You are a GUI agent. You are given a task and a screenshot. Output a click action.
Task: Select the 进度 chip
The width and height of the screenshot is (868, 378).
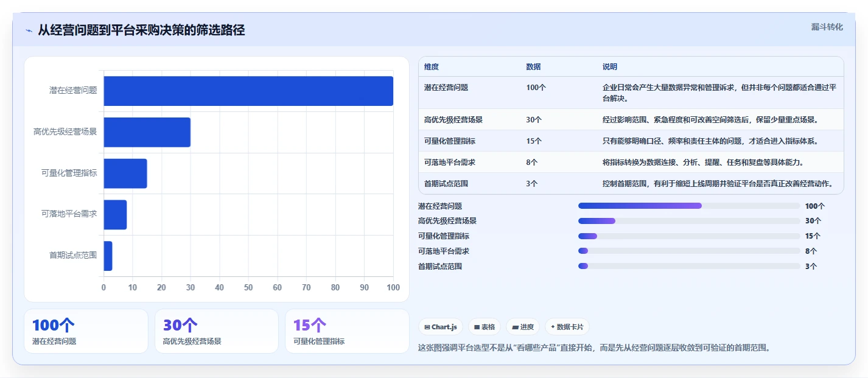point(523,327)
